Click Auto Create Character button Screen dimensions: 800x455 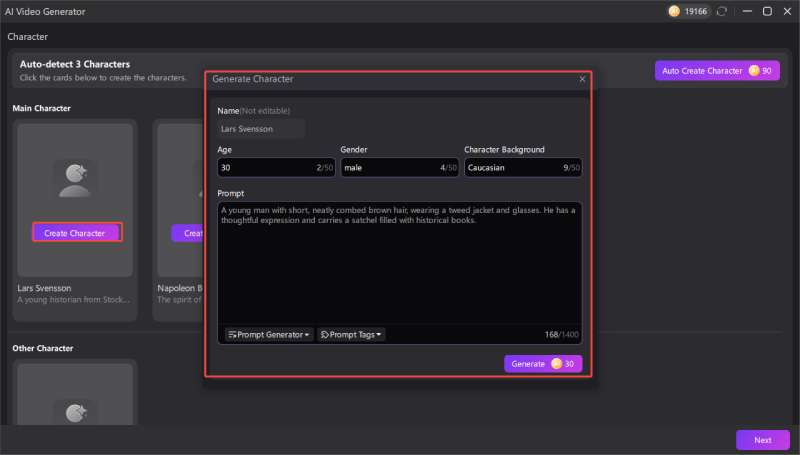(x=700, y=71)
